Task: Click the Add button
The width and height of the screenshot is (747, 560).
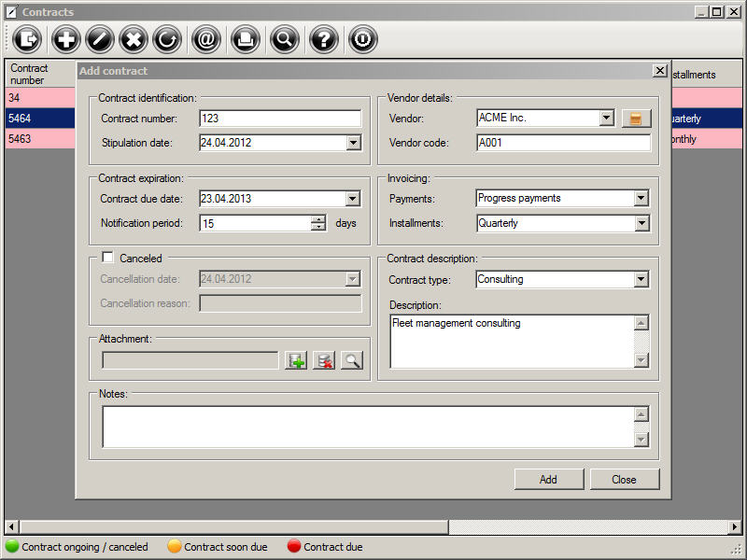Action: (x=548, y=479)
